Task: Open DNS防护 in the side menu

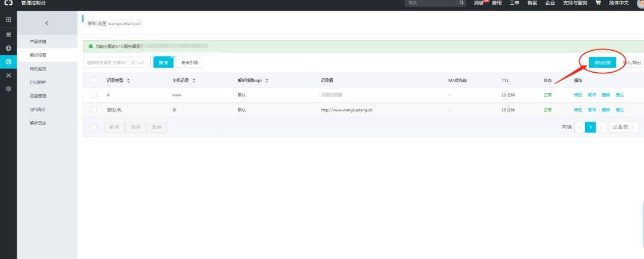Action: tap(38, 82)
